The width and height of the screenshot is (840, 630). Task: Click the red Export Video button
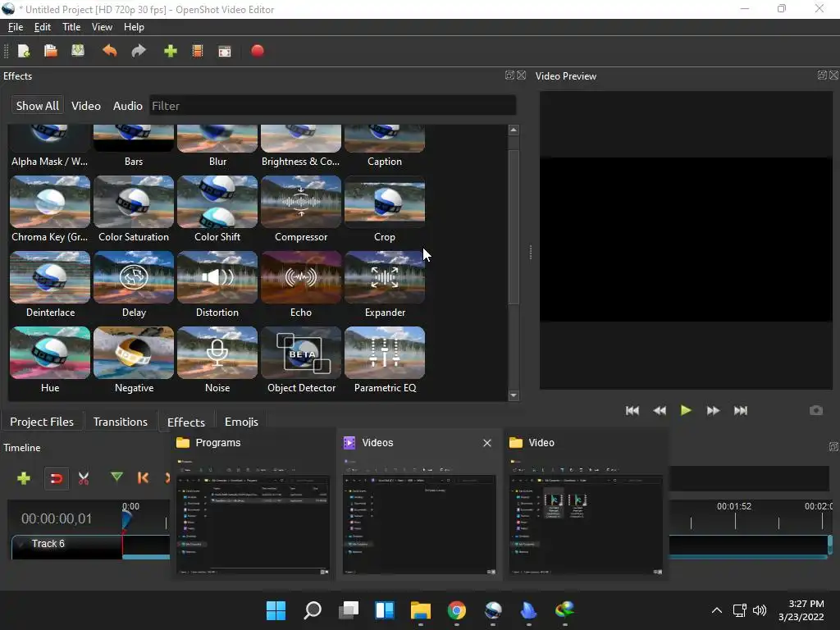[x=258, y=51]
